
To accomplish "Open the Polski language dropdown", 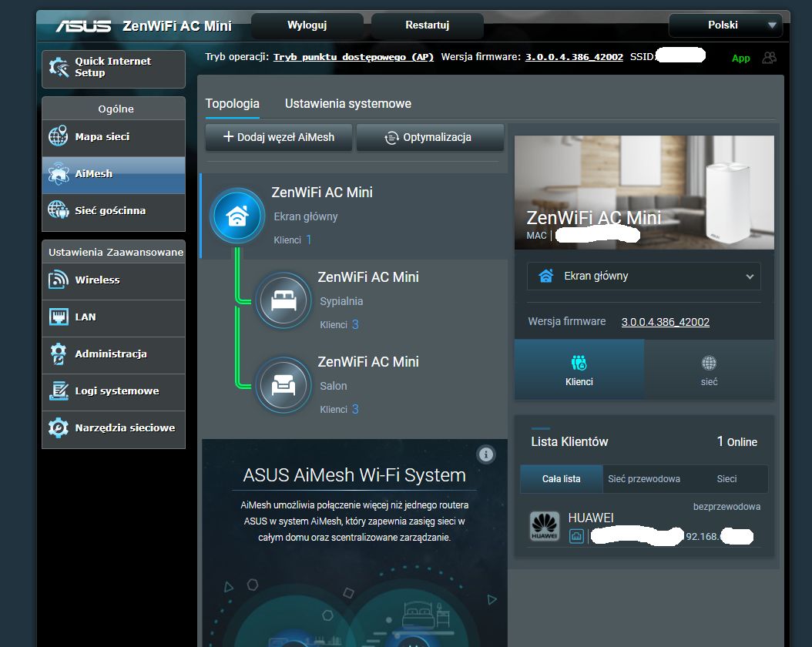I will (x=725, y=25).
